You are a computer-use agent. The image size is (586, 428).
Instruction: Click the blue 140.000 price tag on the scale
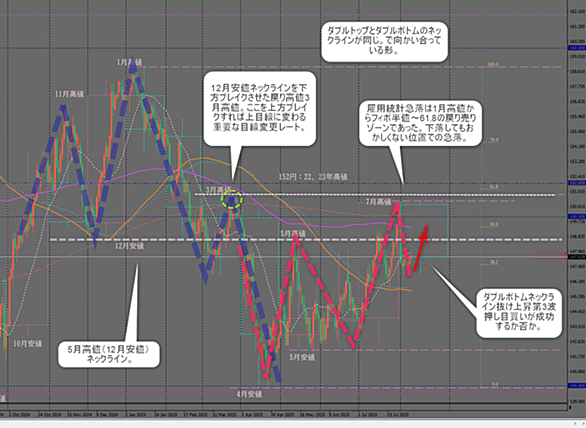coord(577,385)
